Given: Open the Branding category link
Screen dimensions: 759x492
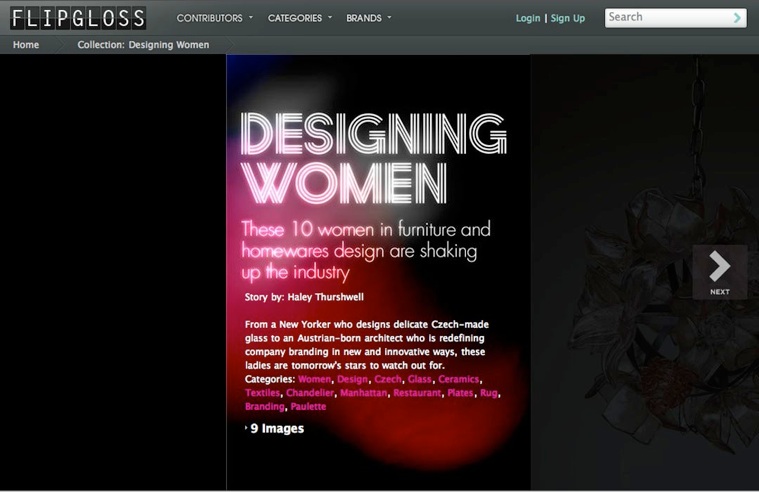Looking at the screenshot, I should pyautogui.click(x=264, y=406).
